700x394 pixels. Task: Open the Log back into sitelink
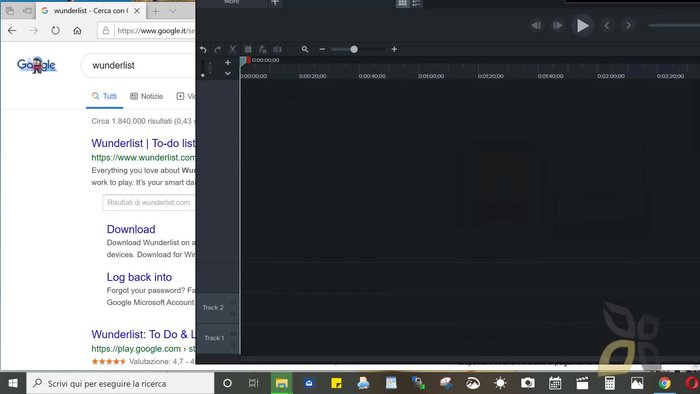tap(139, 277)
